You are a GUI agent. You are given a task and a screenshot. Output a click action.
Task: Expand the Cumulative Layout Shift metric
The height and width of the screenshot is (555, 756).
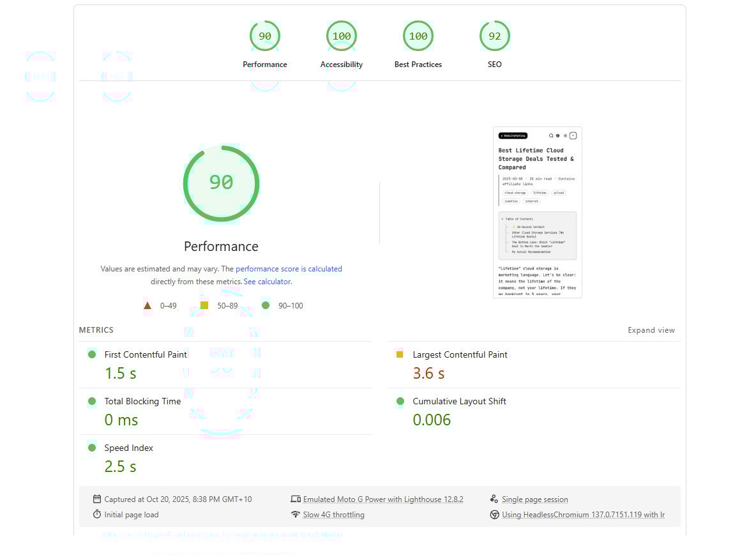pos(459,401)
